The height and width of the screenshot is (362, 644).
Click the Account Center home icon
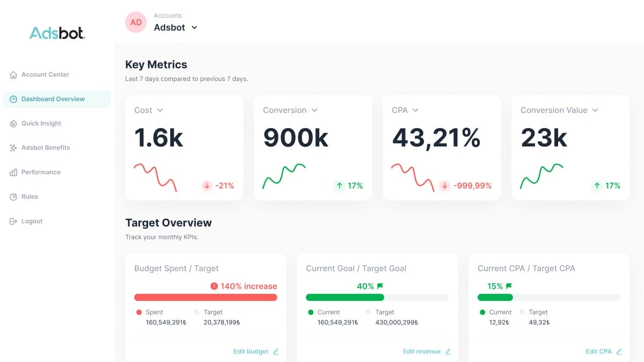13,75
